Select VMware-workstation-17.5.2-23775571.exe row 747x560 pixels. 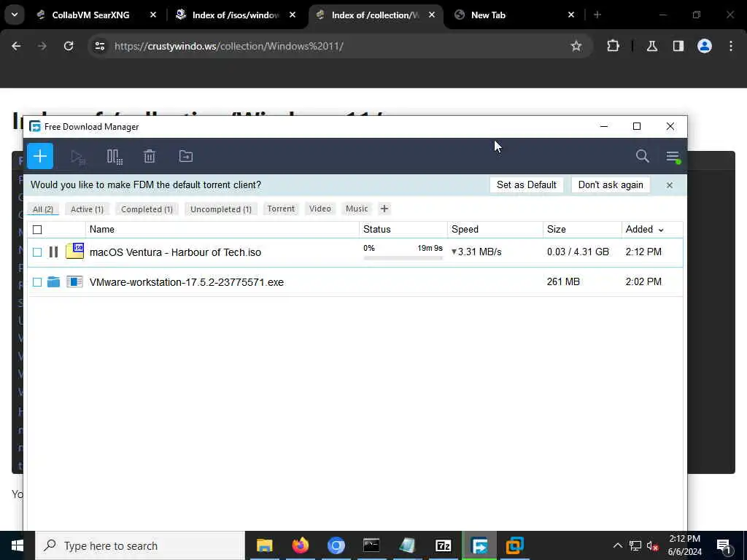pyautogui.click(x=355, y=282)
